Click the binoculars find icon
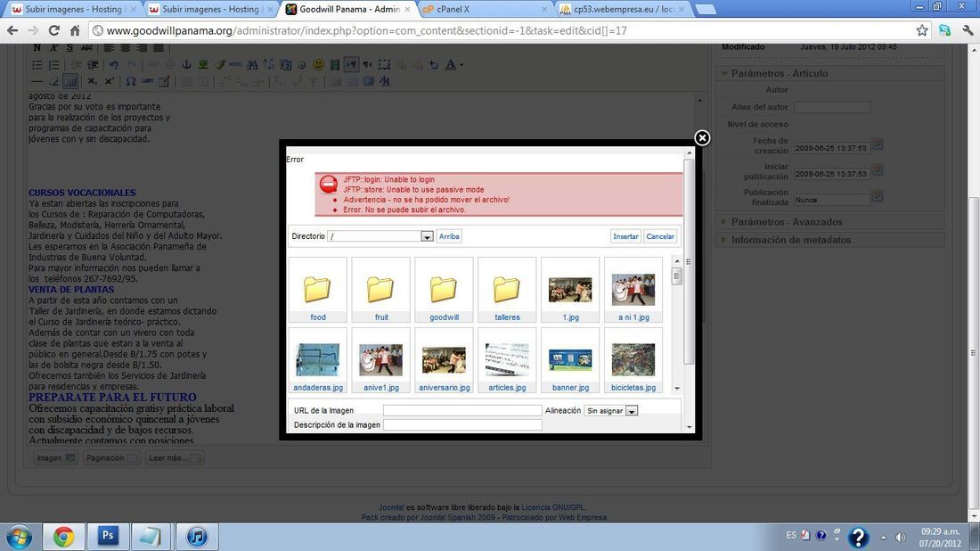 pyautogui.click(x=252, y=64)
